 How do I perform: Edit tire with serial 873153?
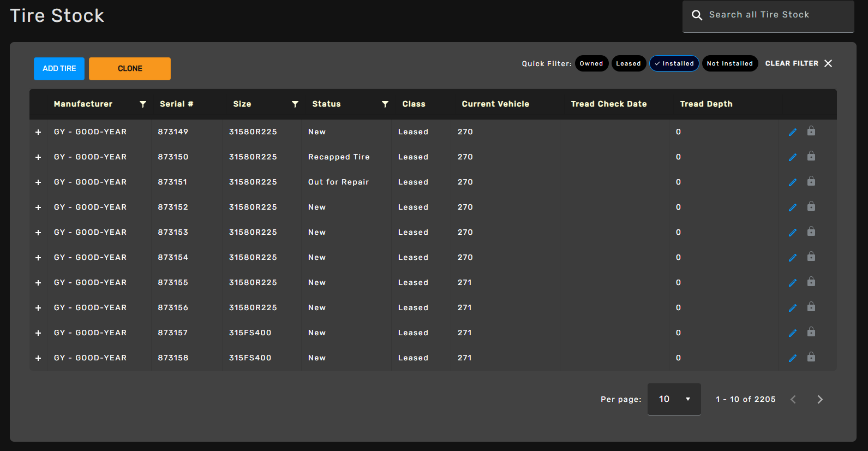point(792,233)
